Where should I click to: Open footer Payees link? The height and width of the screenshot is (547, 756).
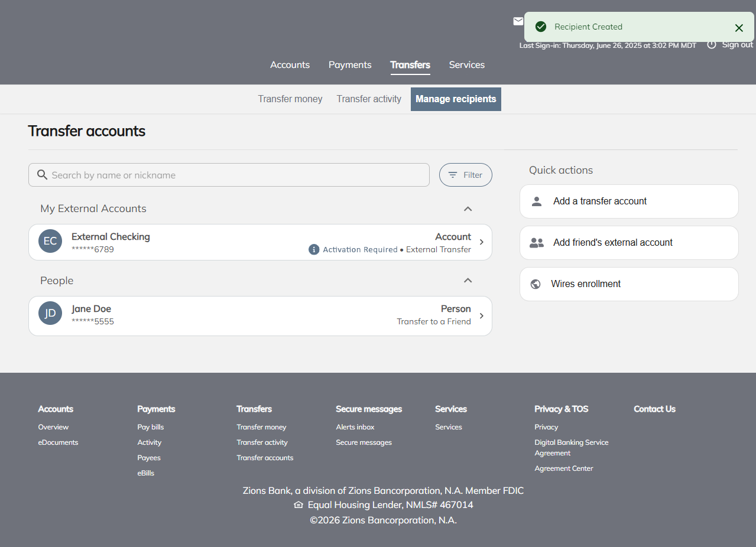pos(149,458)
